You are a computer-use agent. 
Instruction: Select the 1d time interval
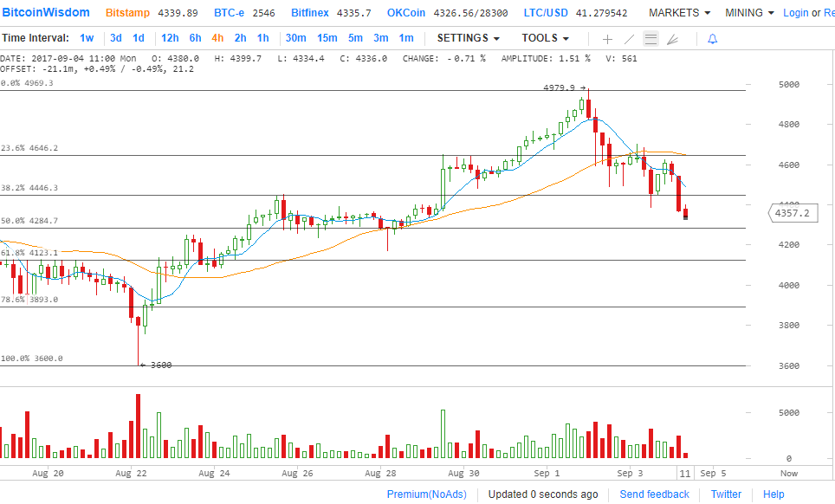tap(138, 38)
